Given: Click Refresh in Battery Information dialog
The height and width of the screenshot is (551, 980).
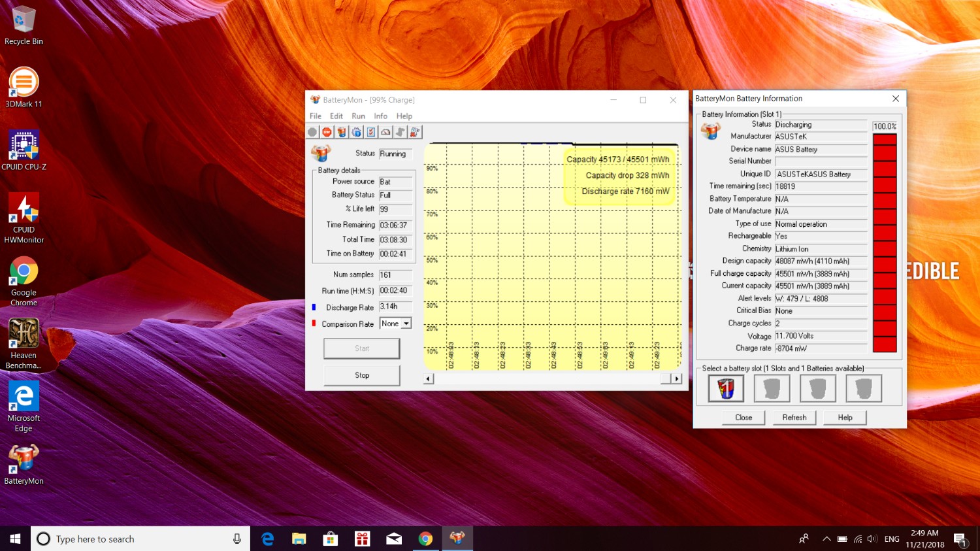Looking at the screenshot, I should [x=794, y=418].
